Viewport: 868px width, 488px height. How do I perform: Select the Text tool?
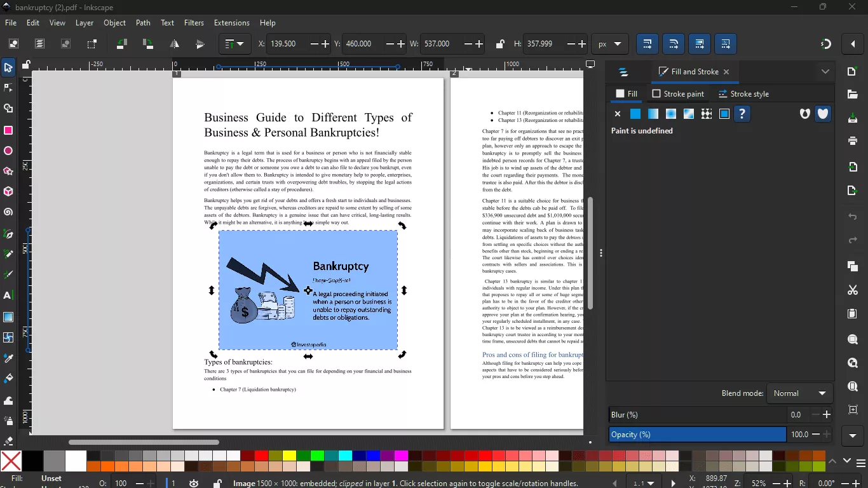point(8,295)
